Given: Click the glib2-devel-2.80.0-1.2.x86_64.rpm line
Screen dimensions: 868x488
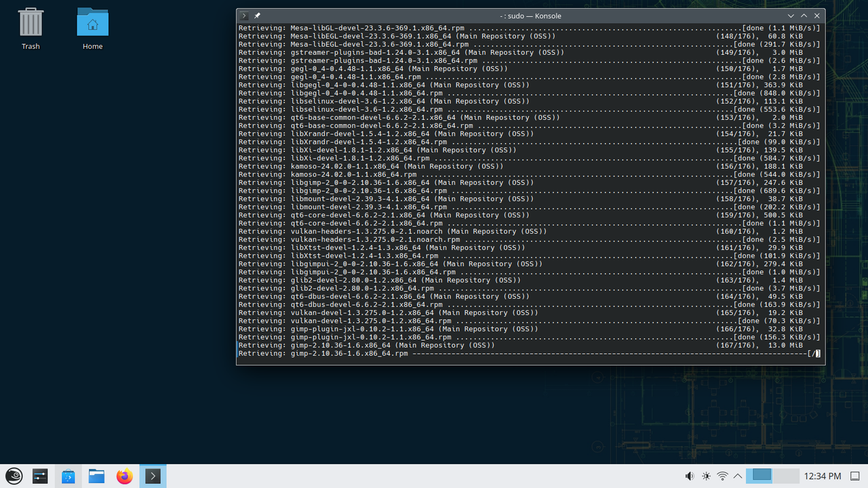Looking at the screenshot, I should tap(529, 288).
